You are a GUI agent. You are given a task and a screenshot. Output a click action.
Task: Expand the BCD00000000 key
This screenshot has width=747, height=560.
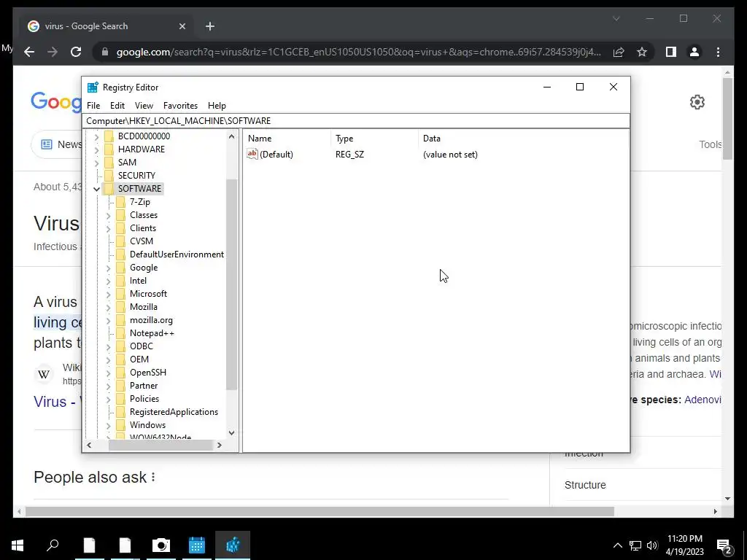(x=97, y=136)
